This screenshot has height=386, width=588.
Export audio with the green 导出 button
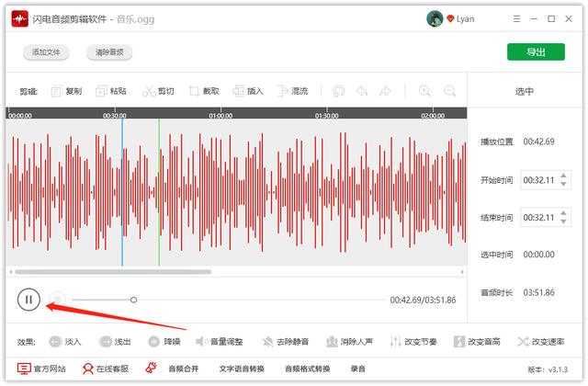(536, 51)
